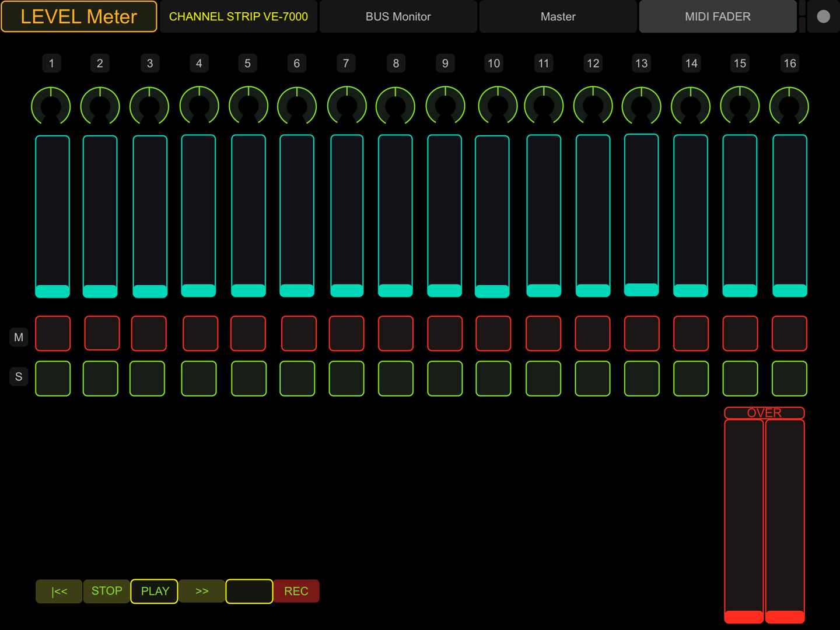Screen dimensions: 840x630
Task: Click the channel 4 fader handle
Action: tap(199, 290)
